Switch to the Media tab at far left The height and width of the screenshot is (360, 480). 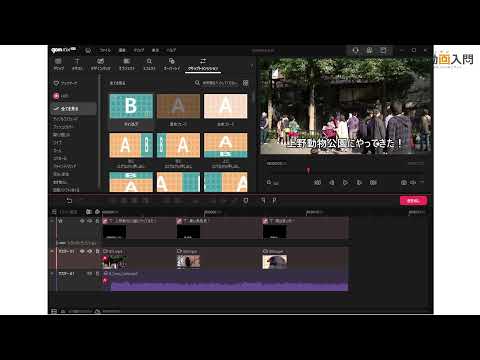coord(58,64)
